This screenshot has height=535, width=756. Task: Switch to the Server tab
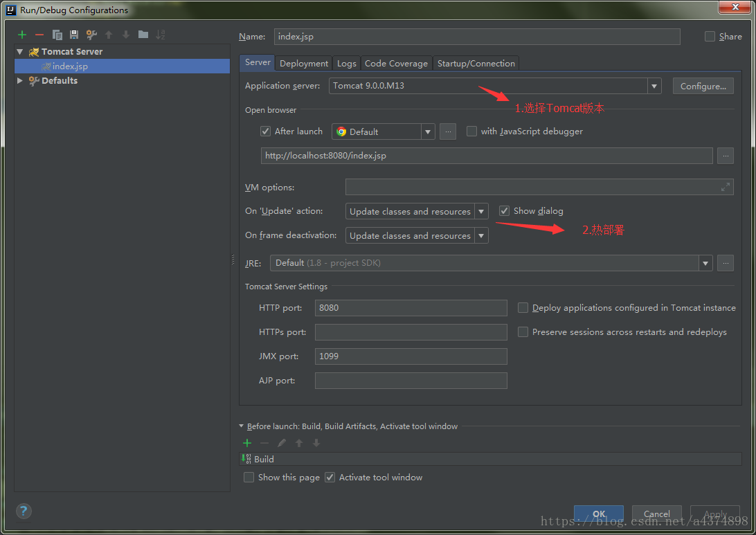(258, 63)
